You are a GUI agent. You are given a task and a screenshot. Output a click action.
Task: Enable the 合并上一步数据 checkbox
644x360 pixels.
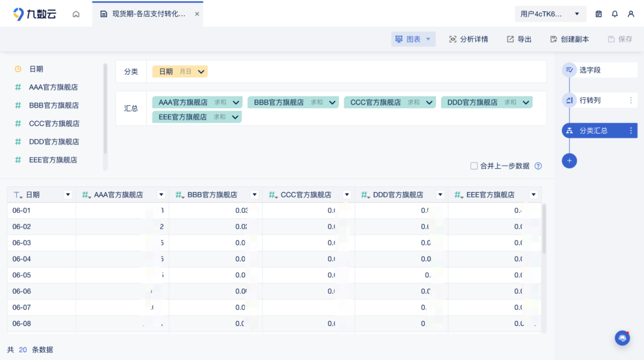(x=474, y=166)
